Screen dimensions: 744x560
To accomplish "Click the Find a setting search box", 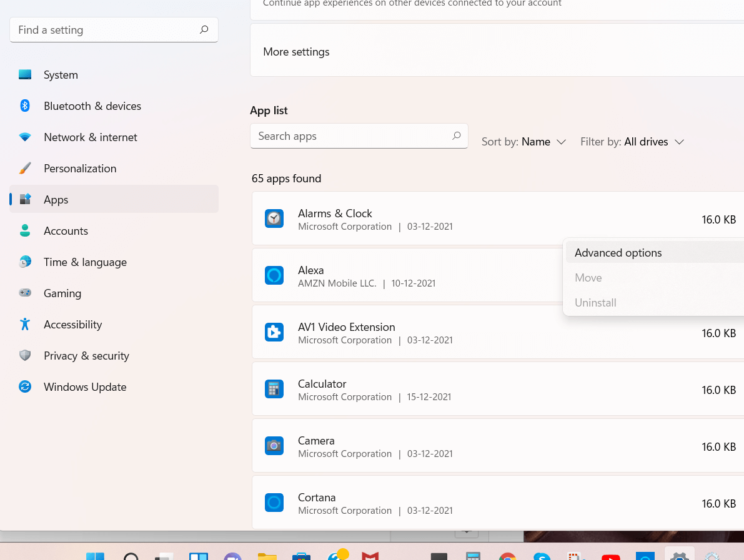I will (x=106, y=30).
